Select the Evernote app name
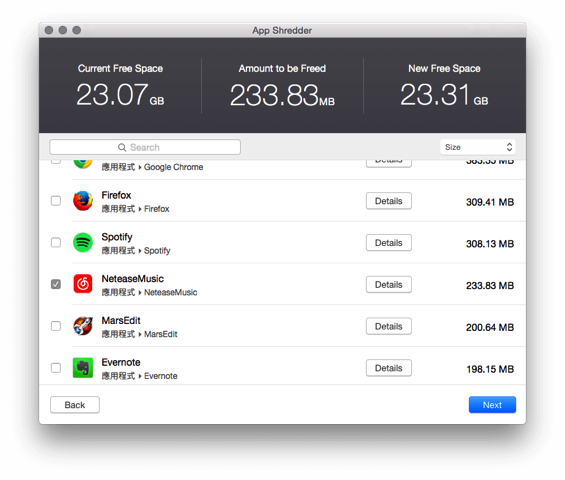The image size is (565, 480). (x=121, y=363)
